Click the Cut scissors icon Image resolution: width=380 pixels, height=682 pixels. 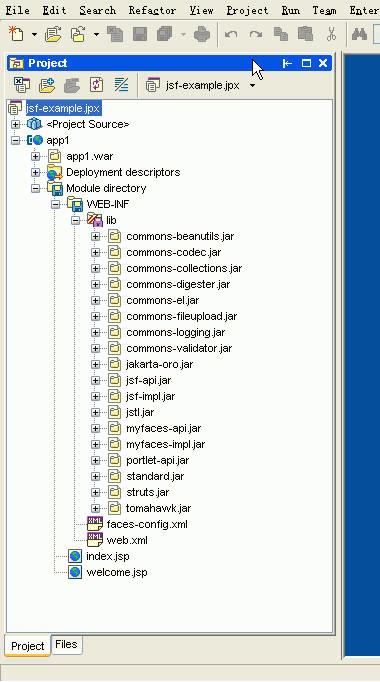(331, 34)
